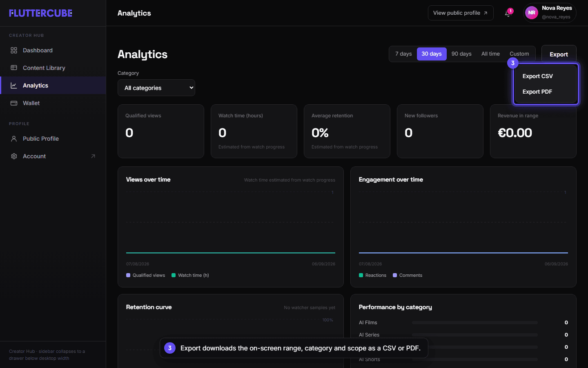Select the 90 days range
Screen dimensions: 588x368
pos(461,54)
